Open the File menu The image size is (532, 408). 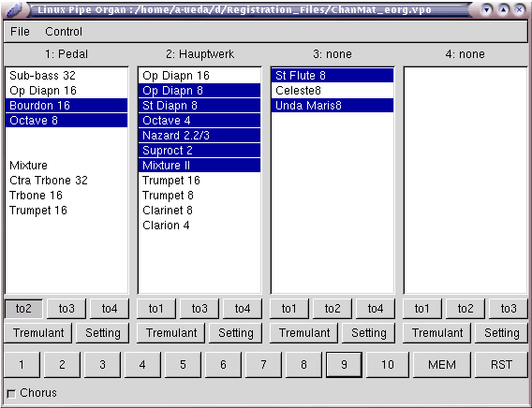tap(20, 32)
